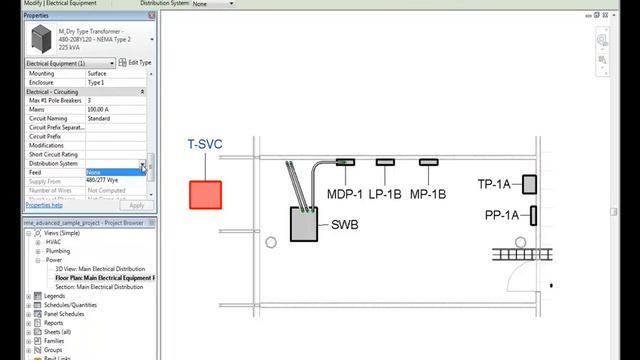Image resolution: width=640 pixels, height=360 pixels.
Task: Open Floor Plan: Main Electrical Equipment view
Action: tap(105, 278)
